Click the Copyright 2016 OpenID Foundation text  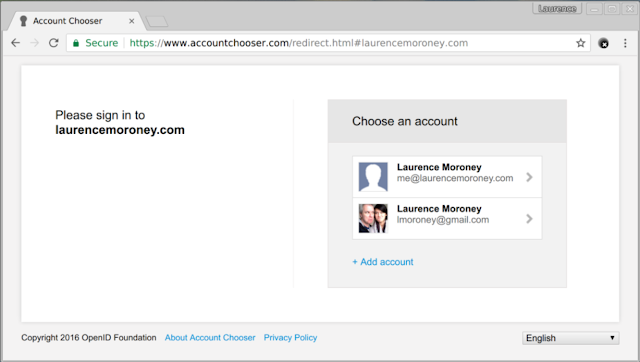tap(89, 338)
